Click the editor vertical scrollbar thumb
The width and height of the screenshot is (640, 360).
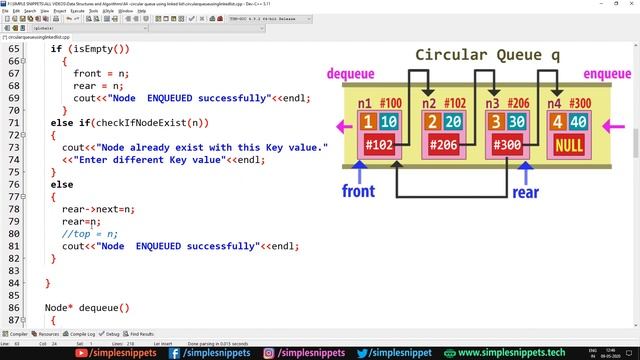[636, 142]
